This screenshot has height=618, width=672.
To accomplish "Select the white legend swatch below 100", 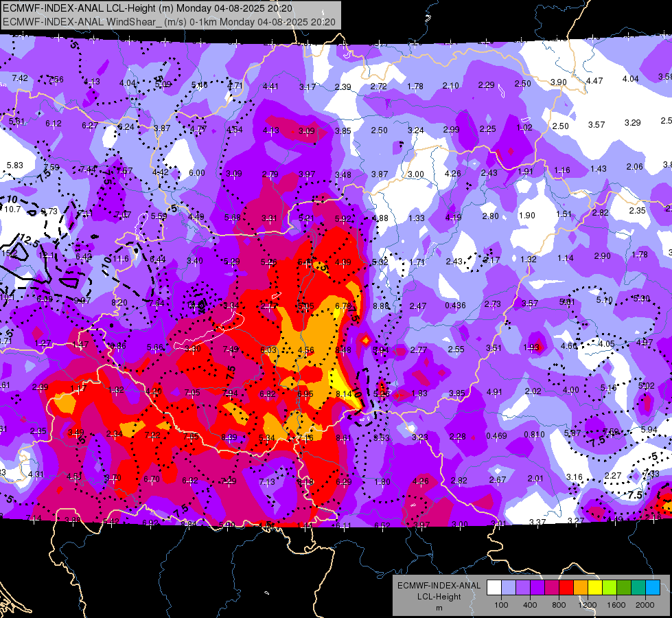I will pyautogui.click(x=494, y=588).
